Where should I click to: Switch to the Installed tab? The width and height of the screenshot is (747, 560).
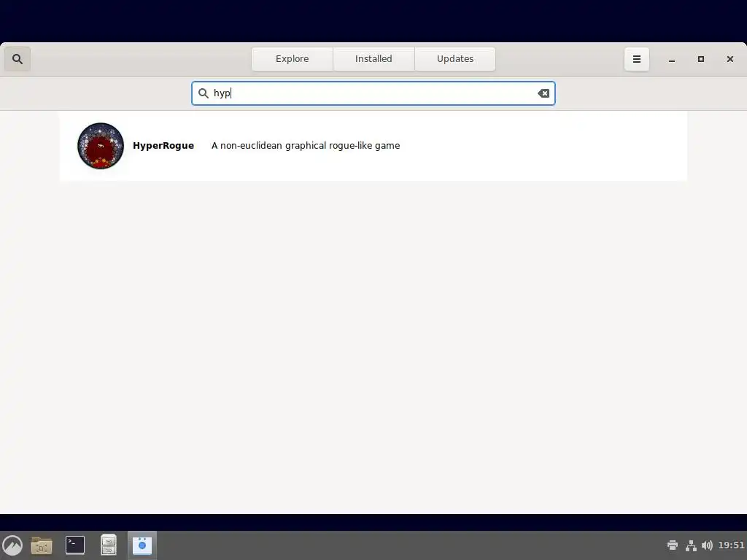click(373, 59)
